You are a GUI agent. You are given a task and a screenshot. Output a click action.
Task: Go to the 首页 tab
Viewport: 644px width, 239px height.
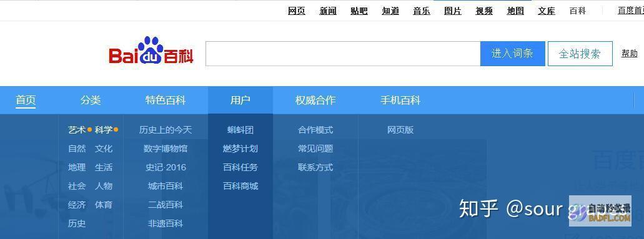[26, 100]
